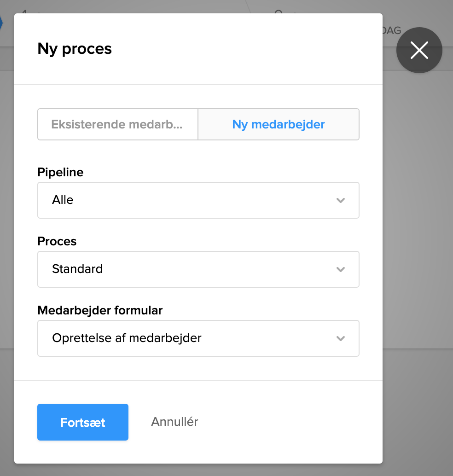This screenshot has height=476, width=453.
Task: Select the Standard value in Proces field
Action: click(77, 269)
